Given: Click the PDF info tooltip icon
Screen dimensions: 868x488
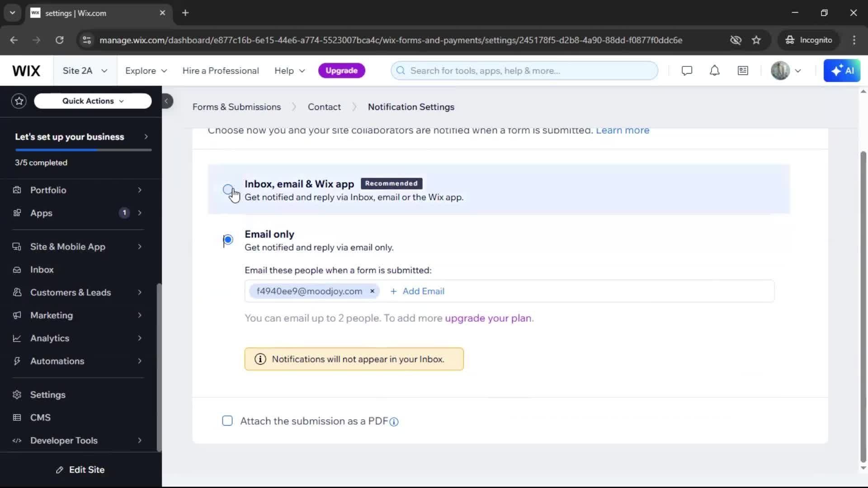Looking at the screenshot, I should tap(394, 422).
